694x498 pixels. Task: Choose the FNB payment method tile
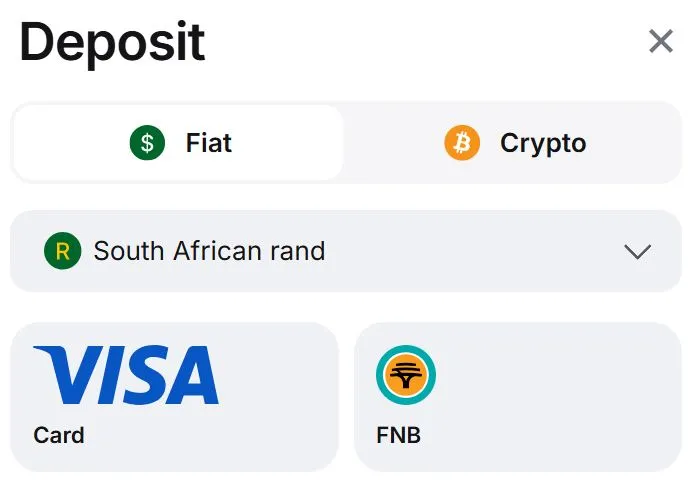tap(517, 396)
